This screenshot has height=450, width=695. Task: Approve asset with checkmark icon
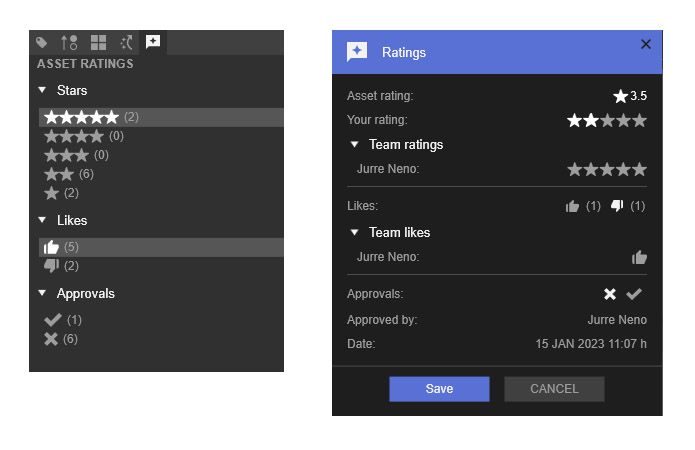(633, 294)
